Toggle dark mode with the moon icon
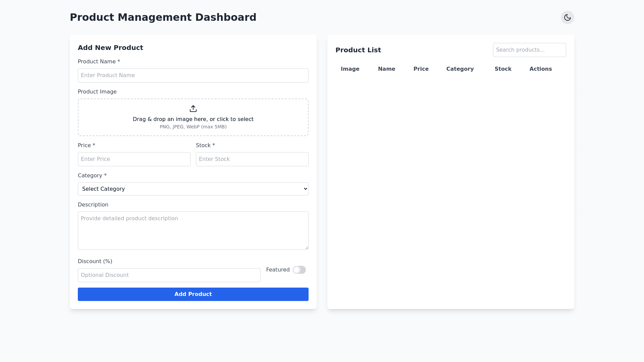 (x=567, y=17)
